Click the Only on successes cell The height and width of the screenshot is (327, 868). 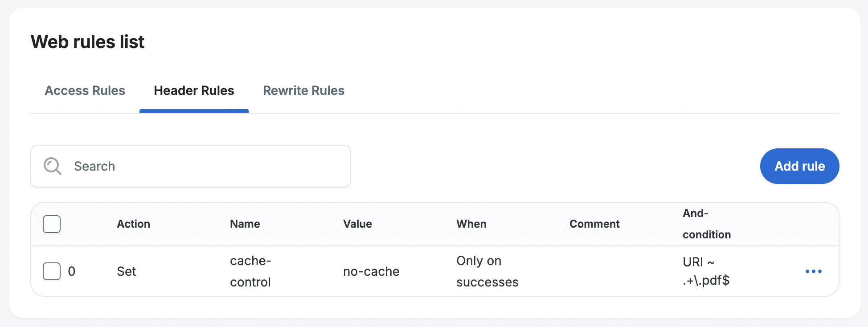(x=487, y=271)
